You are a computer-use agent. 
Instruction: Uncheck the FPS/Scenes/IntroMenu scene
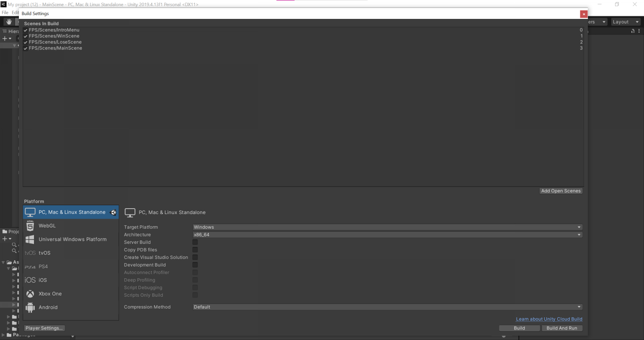point(26,30)
